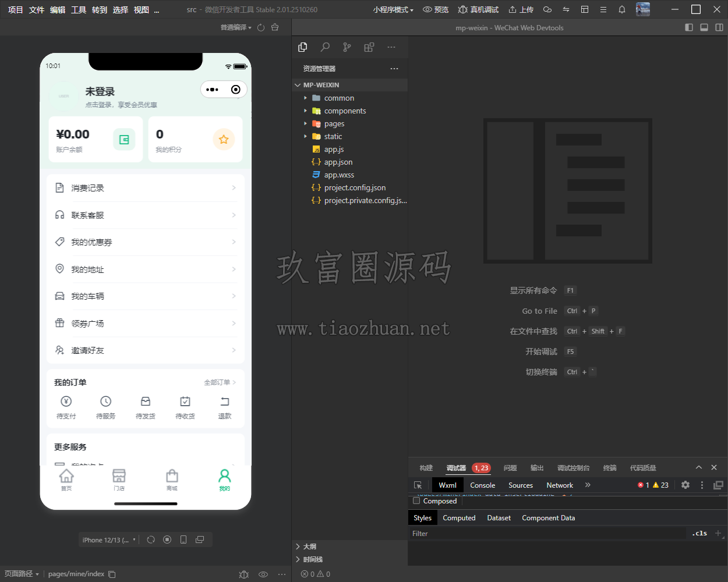Screen dimensions: 728x582
Task: Toggle the Composed checkbox
Action: tap(416, 501)
